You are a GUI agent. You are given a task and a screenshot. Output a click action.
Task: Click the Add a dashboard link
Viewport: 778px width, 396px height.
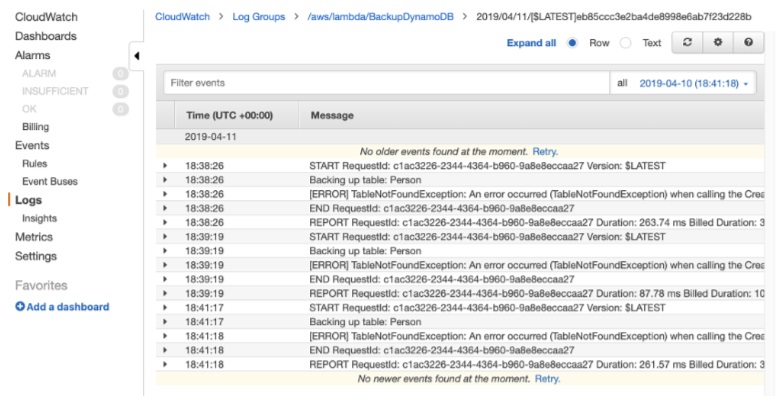point(67,307)
